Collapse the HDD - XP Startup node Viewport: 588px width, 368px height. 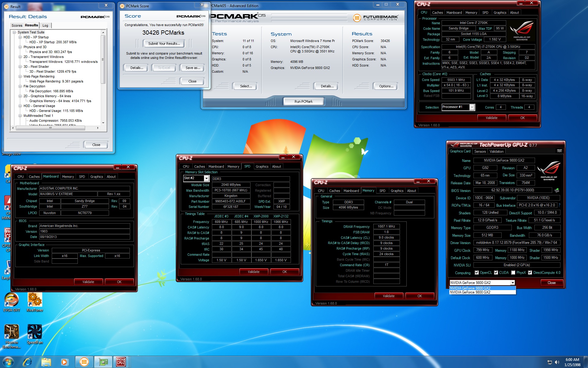pyautogui.click(x=20, y=37)
